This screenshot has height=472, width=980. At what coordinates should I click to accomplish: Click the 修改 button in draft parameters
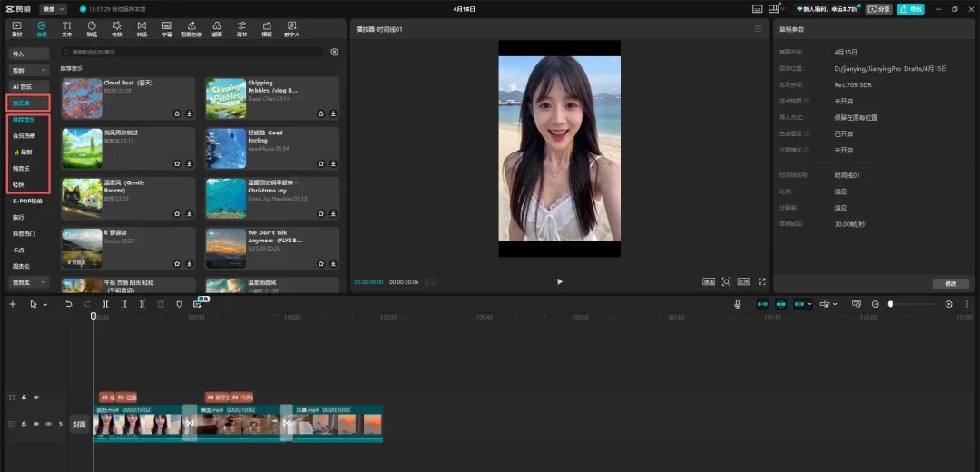[950, 283]
